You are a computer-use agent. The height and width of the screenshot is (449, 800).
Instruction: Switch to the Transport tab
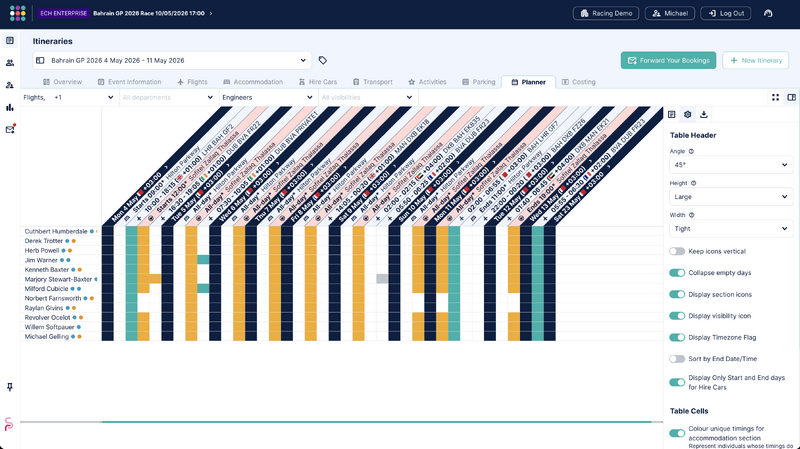[373, 82]
